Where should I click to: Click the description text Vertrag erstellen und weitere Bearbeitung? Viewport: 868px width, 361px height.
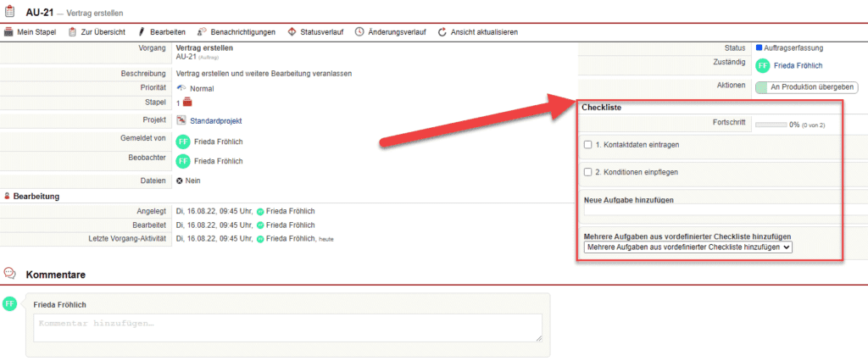click(x=264, y=74)
